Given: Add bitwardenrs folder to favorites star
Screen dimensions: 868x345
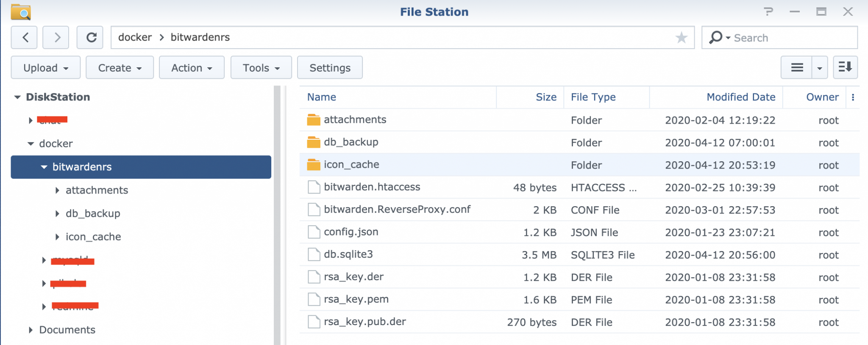Looking at the screenshot, I should [x=681, y=38].
